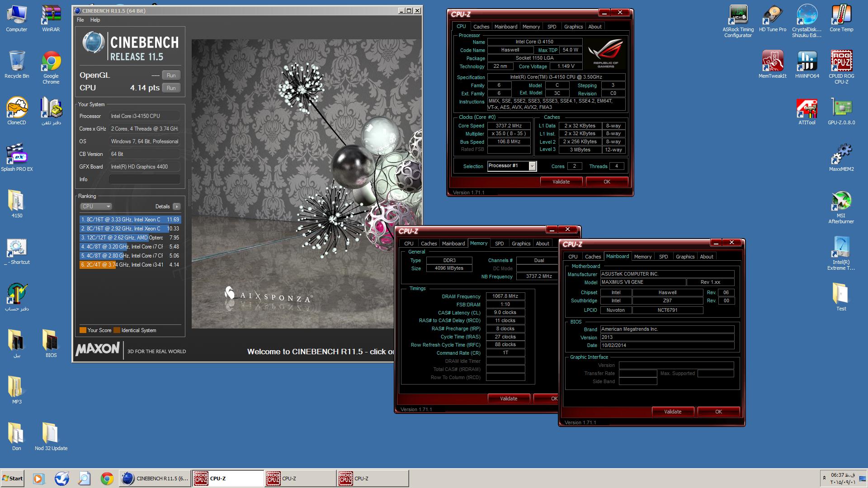The width and height of the screenshot is (868, 488).
Task: Open the File menu in Cinebench
Action: point(80,20)
